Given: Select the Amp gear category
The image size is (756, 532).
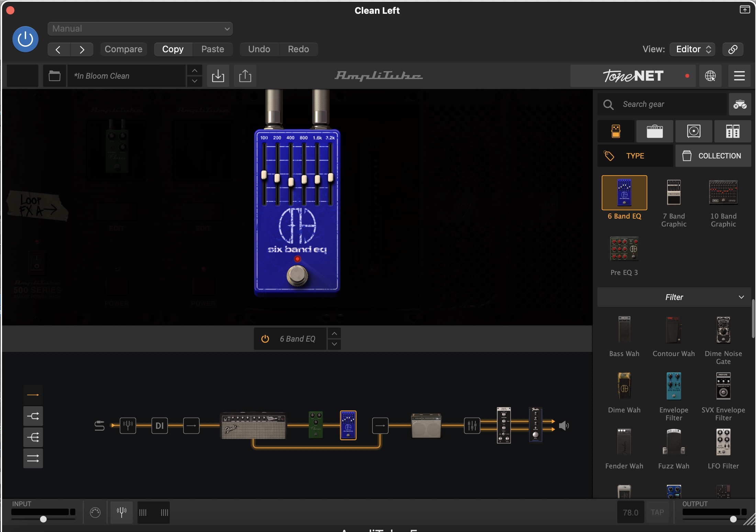Looking at the screenshot, I should (655, 131).
